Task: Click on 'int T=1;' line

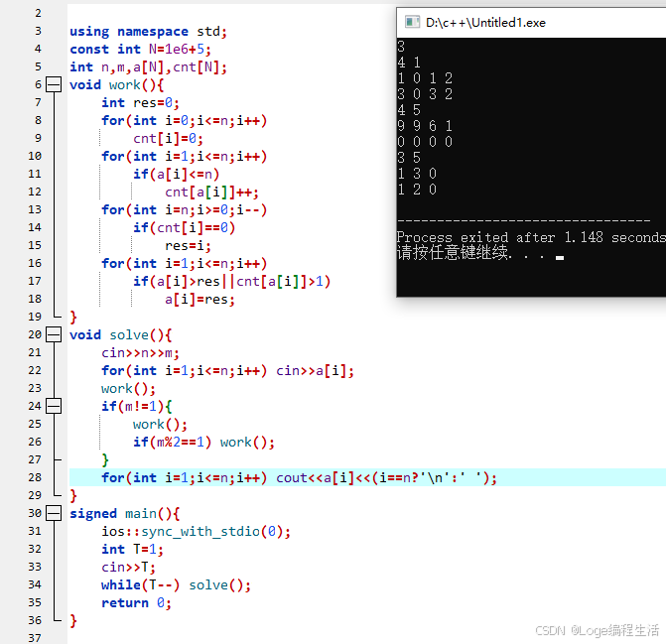Action: (x=132, y=550)
